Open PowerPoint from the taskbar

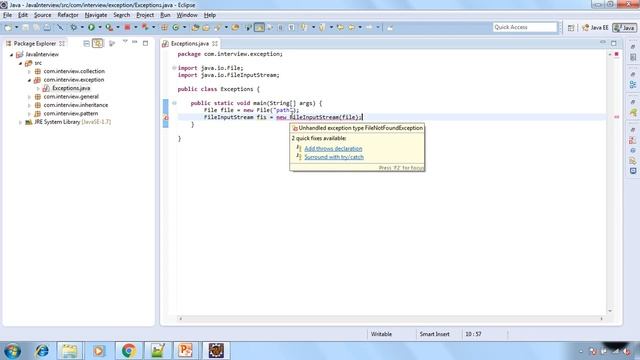point(185,351)
